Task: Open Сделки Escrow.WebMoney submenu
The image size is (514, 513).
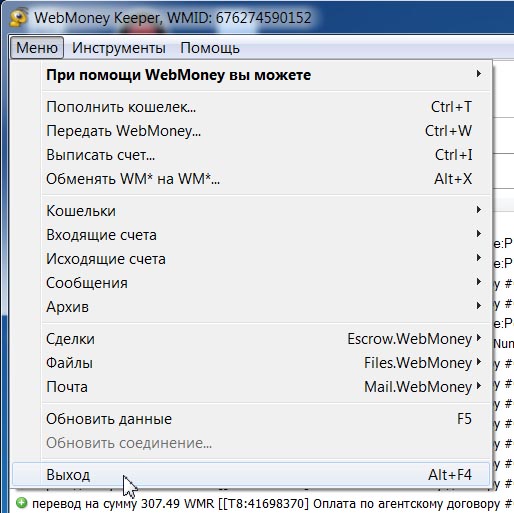Action: [251, 339]
